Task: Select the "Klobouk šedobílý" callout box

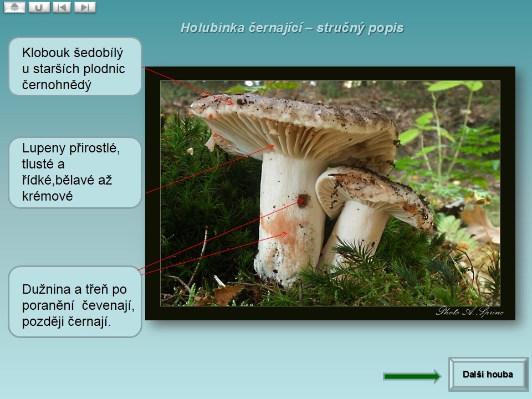Action: coord(75,67)
